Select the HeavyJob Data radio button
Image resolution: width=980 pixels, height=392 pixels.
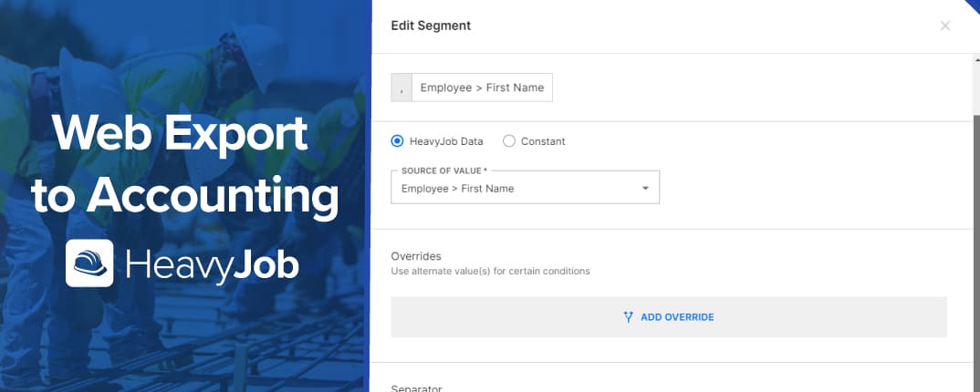(x=397, y=141)
